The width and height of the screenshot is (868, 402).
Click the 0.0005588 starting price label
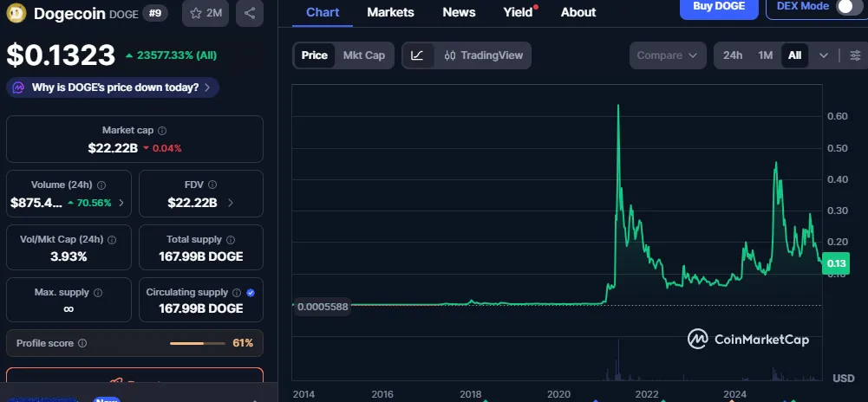coord(323,307)
